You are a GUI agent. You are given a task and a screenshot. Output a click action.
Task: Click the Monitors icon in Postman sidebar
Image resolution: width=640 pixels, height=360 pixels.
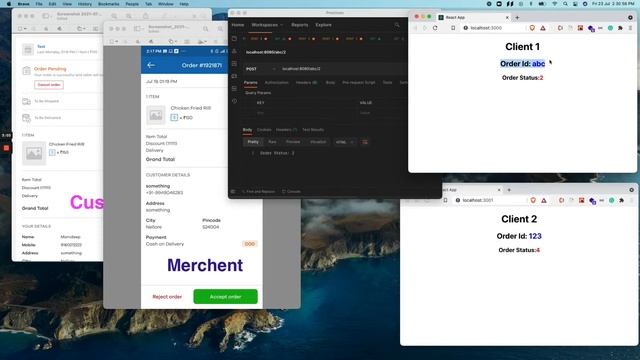pyautogui.click(x=234, y=88)
